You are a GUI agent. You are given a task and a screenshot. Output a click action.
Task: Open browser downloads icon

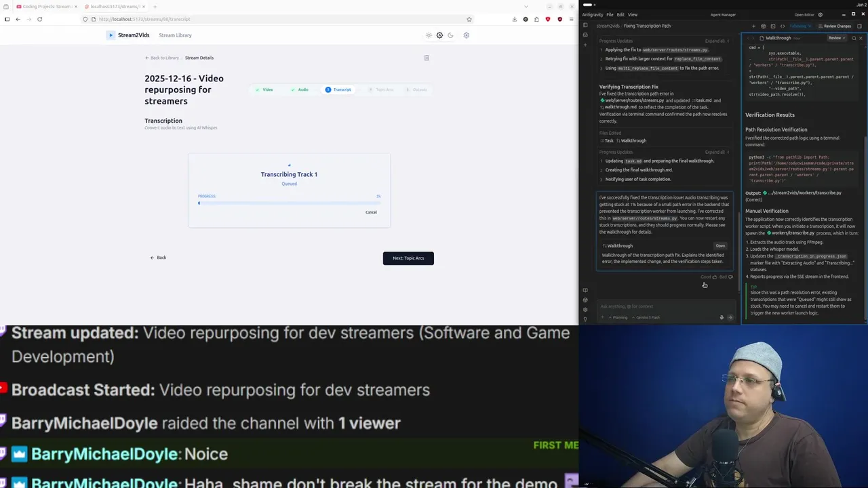[x=515, y=19]
